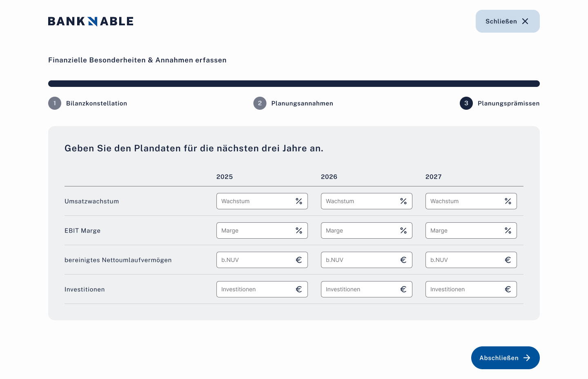
Task: Click euro icon in 2026 b.NUV field
Action: [403, 260]
